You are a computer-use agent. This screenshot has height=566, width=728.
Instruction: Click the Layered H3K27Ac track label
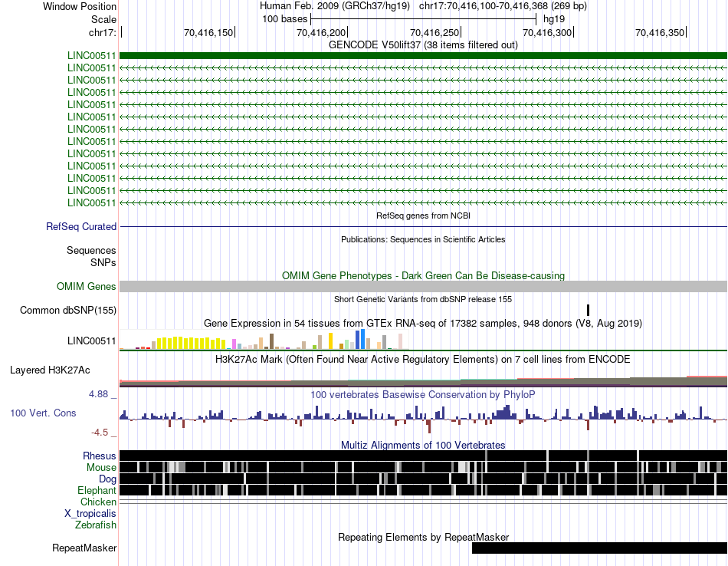pyautogui.click(x=50, y=370)
